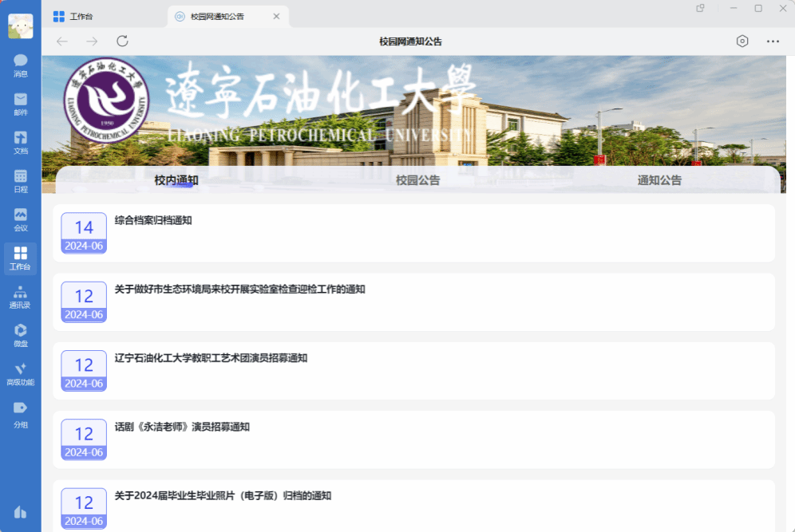
Task: Open 话剧《永洁老师》演员招募通知 notice
Action: (182, 427)
